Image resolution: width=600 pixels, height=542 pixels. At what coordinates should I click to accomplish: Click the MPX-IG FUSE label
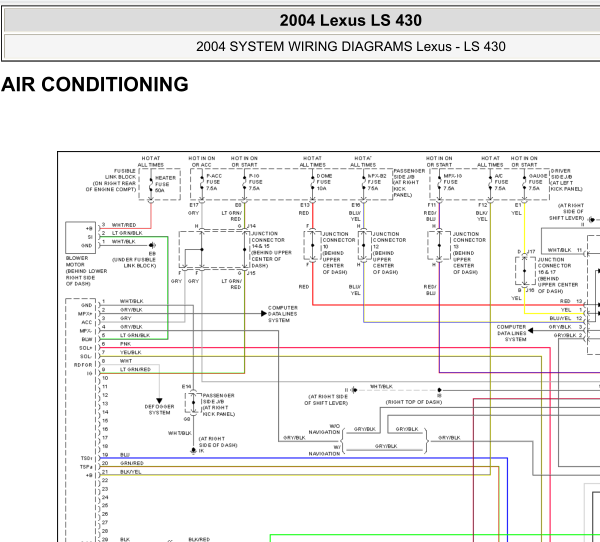[453, 182]
